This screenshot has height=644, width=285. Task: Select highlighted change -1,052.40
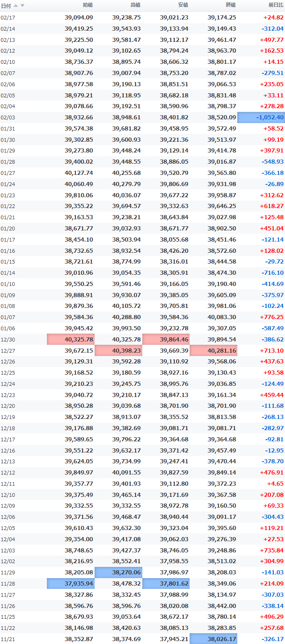(261, 117)
